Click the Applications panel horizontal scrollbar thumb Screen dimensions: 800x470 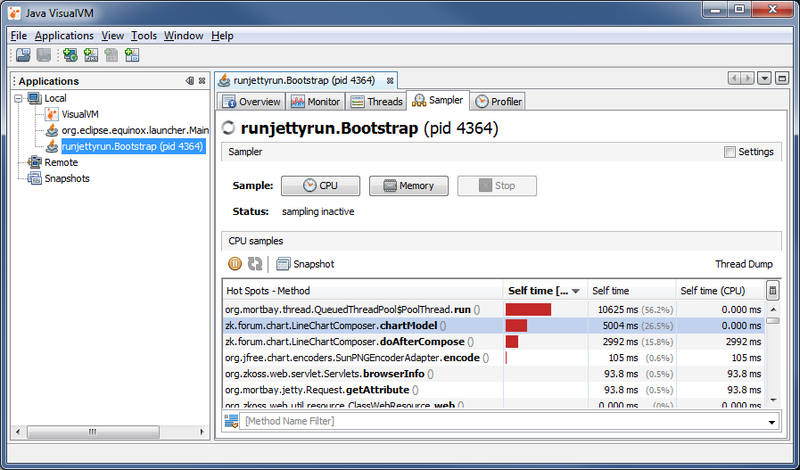pos(93,432)
